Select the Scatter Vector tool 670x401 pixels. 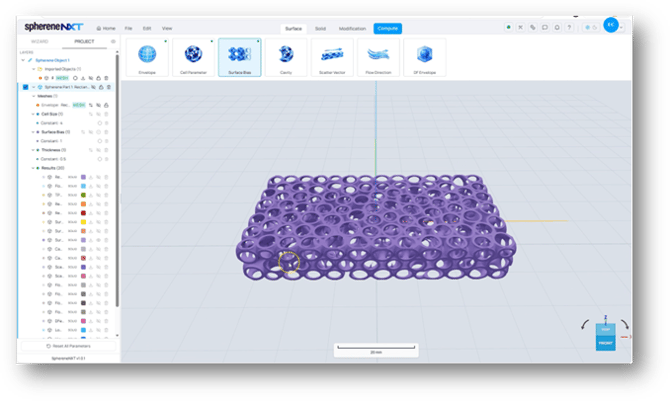pyautogui.click(x=332, y=57)
